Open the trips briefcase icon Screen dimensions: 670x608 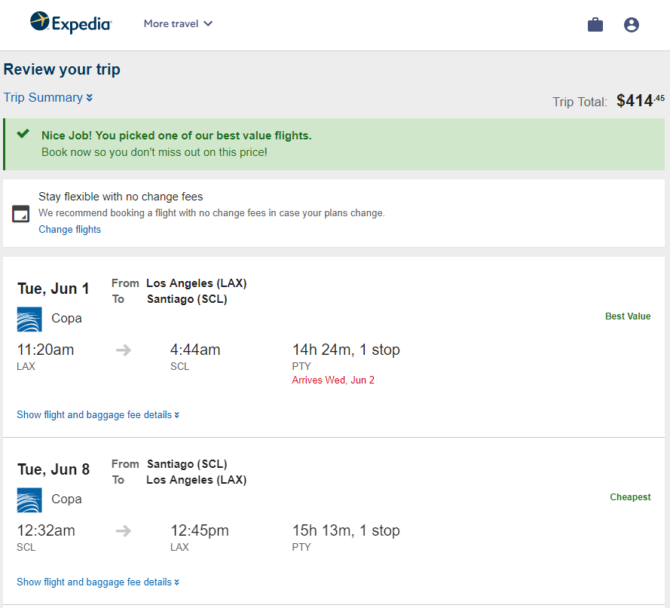point(595,24)
